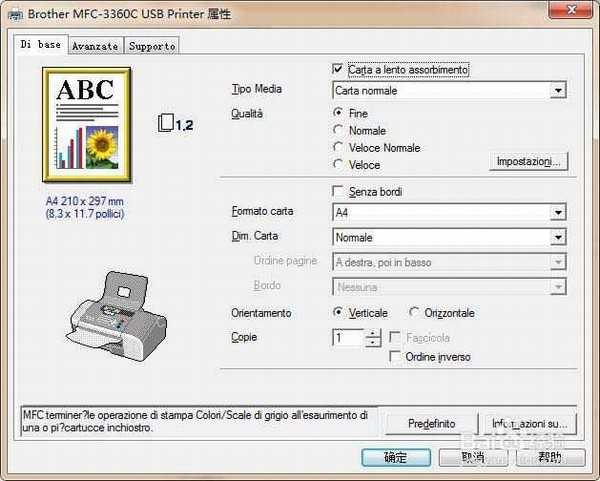
Task: Click the collate pages 1,2 icon
Action: pos(175,124)
